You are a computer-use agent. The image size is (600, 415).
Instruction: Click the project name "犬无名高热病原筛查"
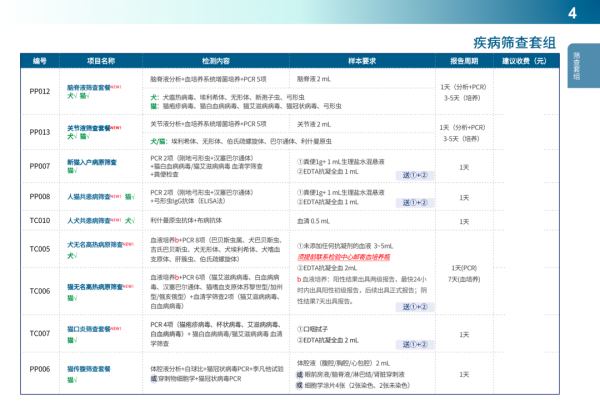coord(95,244)
